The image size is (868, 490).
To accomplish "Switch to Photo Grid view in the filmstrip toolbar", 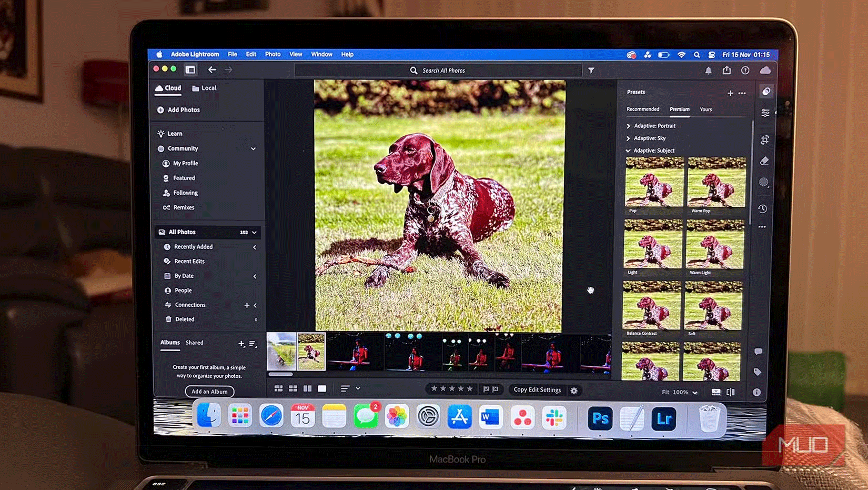I will coord(278,388).
